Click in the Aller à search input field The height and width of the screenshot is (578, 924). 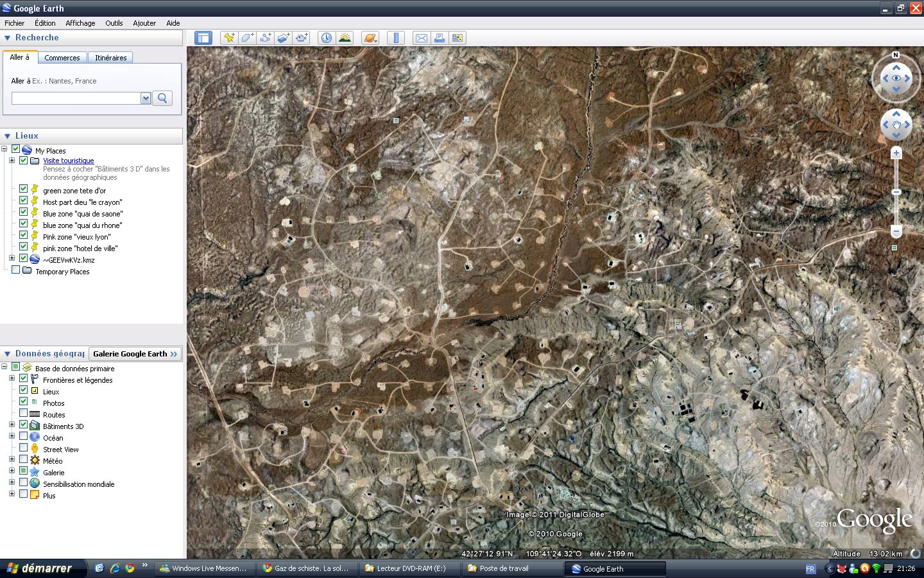coord(76,98)
